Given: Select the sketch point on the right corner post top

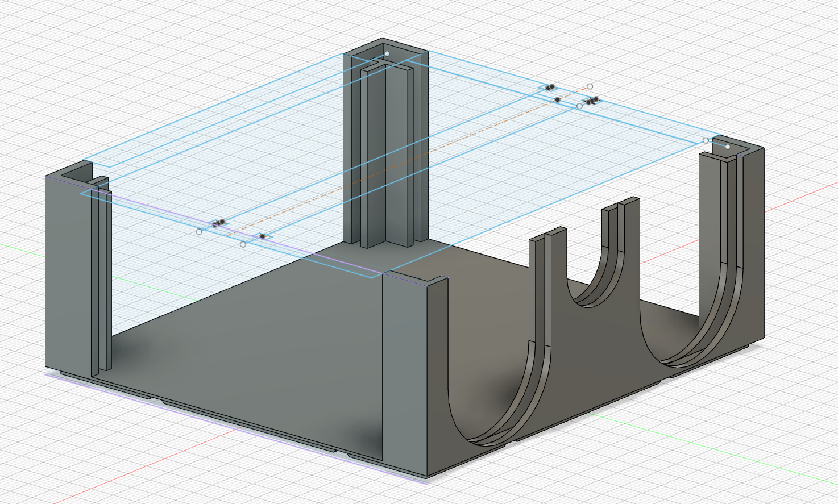Looking at the screenshot, I should 728,147.
